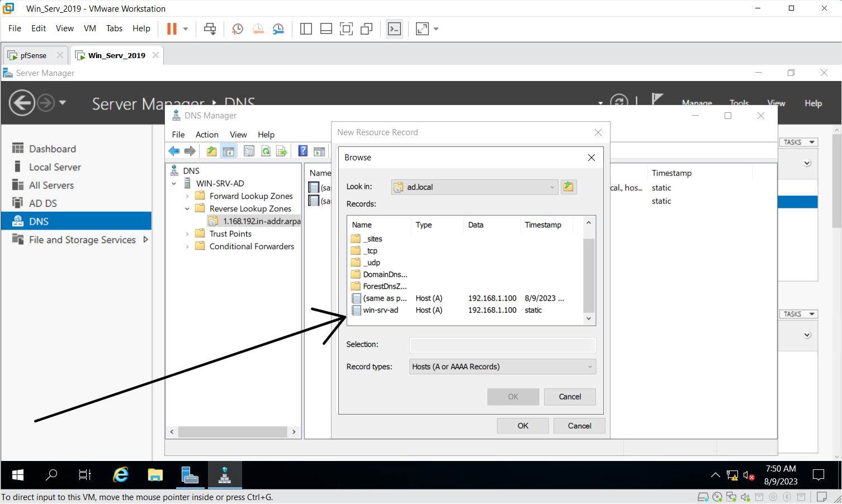Open the Record types dropdown
This screenshot has height=504, width=842.
coord(503,367)
